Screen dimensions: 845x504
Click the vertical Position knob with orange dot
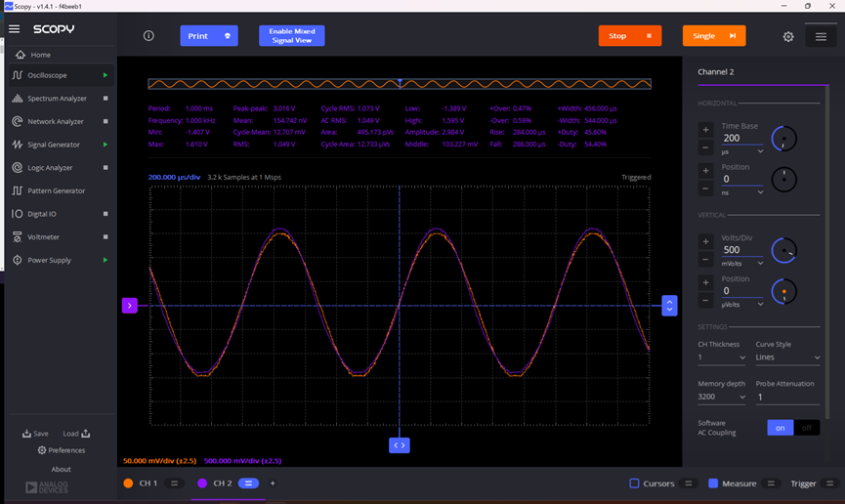tap(784, 292)
